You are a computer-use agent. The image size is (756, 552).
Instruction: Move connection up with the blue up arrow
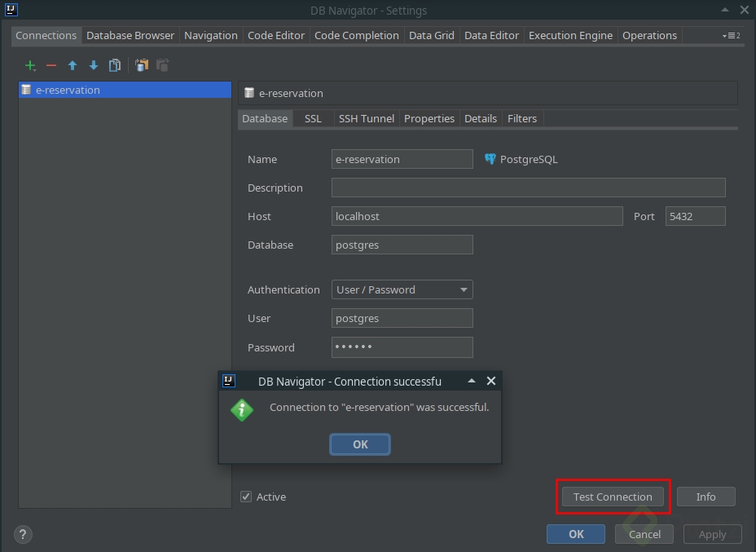[x=73, y=65]
